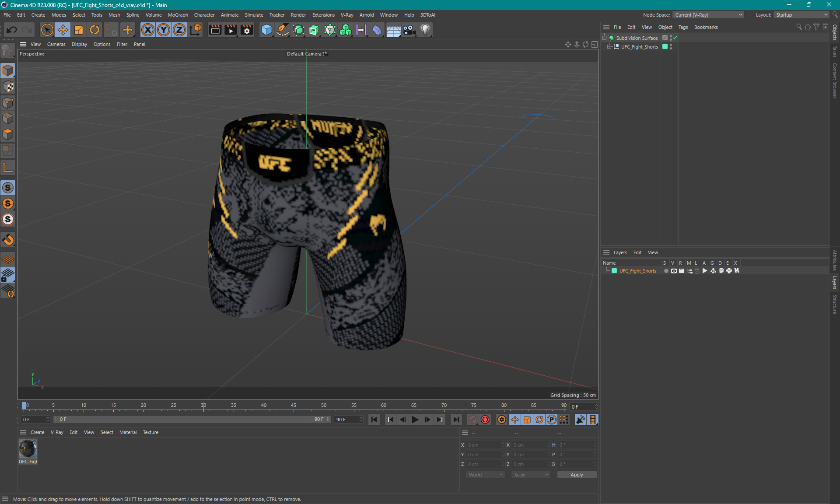Open the Objects panel Tags menu

(x=683, y=27)
